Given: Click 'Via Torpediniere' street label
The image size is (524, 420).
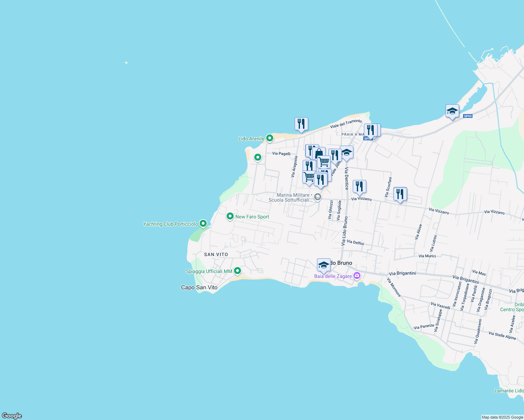Looking at the screenshot, I should tap(465, 297).
